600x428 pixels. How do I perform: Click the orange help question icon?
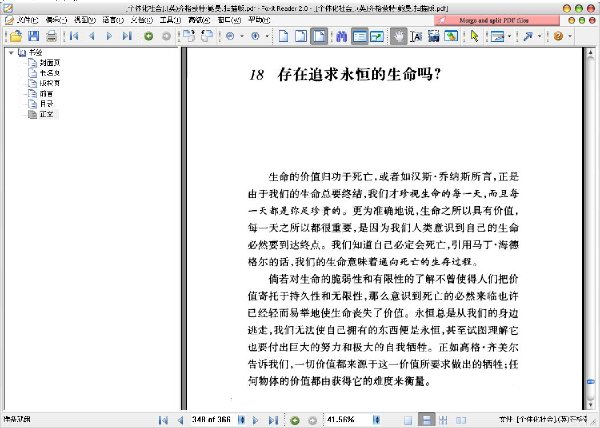coord(558,36)
